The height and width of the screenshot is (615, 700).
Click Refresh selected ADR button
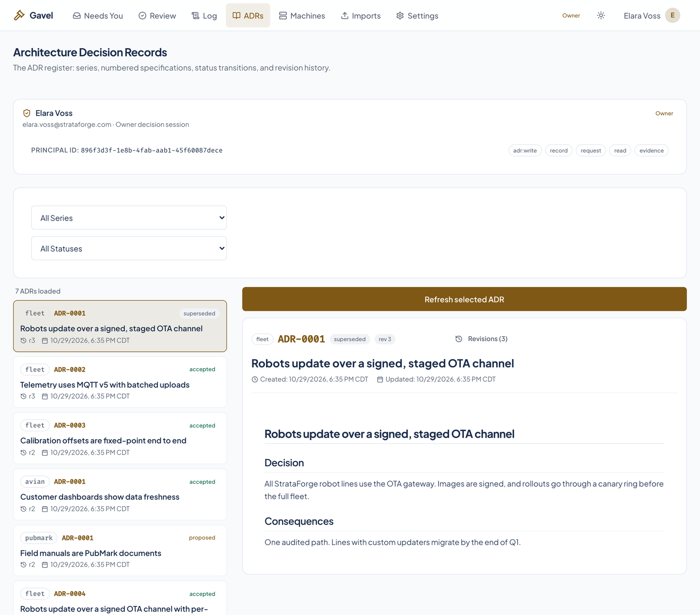tap(464, 299)
